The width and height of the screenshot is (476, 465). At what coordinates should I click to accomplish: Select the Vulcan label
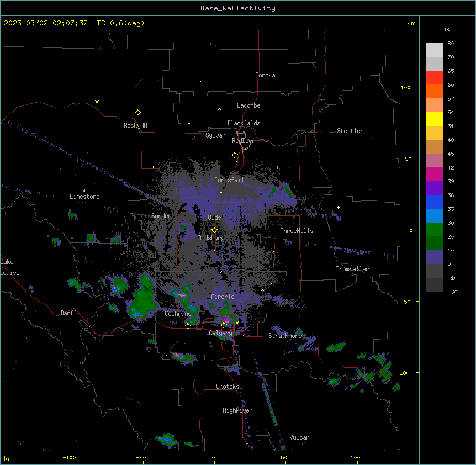pos(299,437)
